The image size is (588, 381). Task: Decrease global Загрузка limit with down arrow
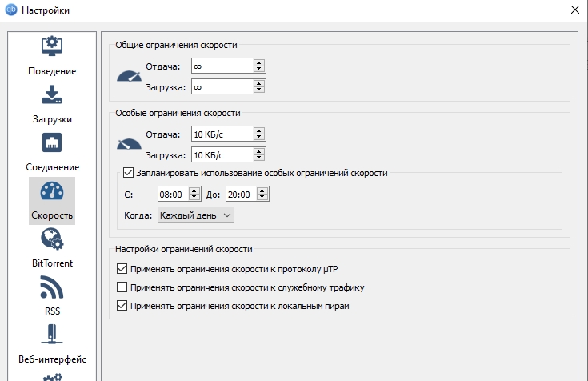point(258,90)
